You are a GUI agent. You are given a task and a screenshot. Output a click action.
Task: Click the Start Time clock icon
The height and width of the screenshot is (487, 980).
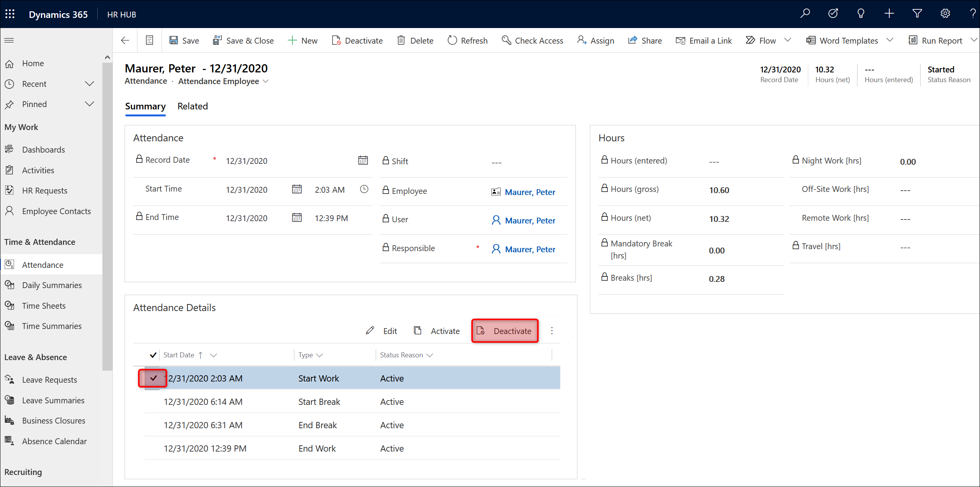click(364, 189)
